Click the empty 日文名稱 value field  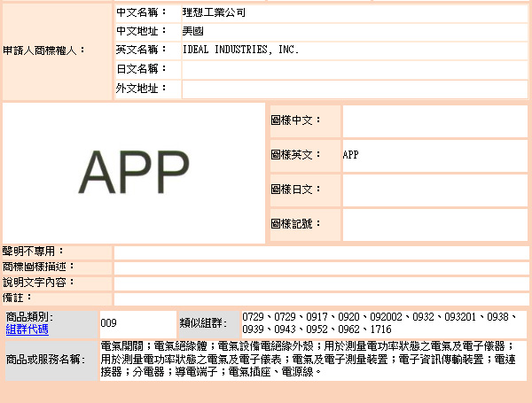(355, 70)
